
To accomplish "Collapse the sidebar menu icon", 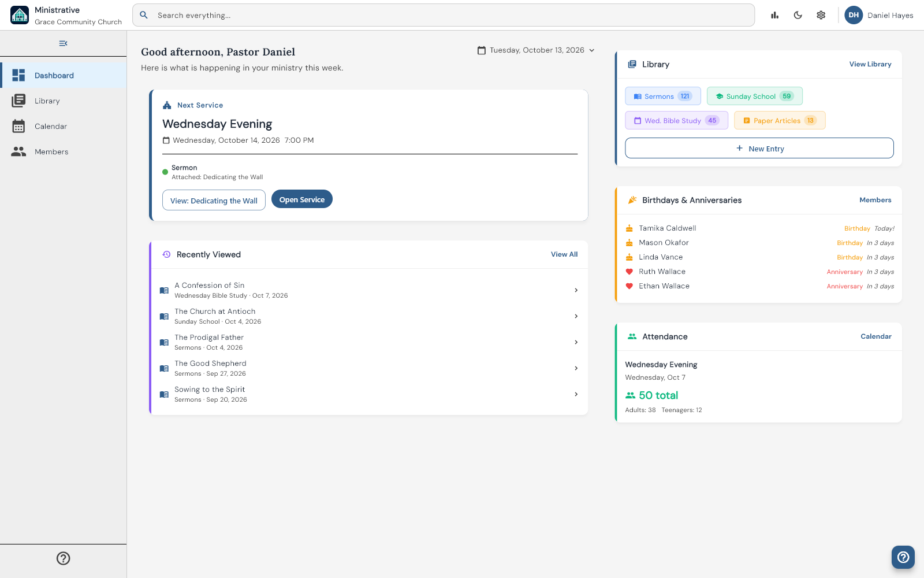I will pyautogui.click(x=63, y=43).
